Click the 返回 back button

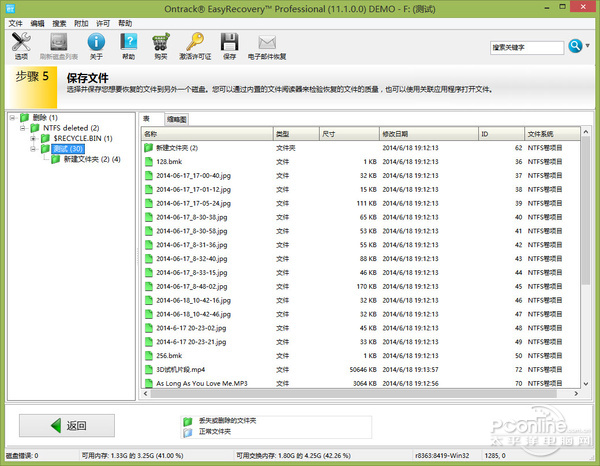[x=67, y=425]
